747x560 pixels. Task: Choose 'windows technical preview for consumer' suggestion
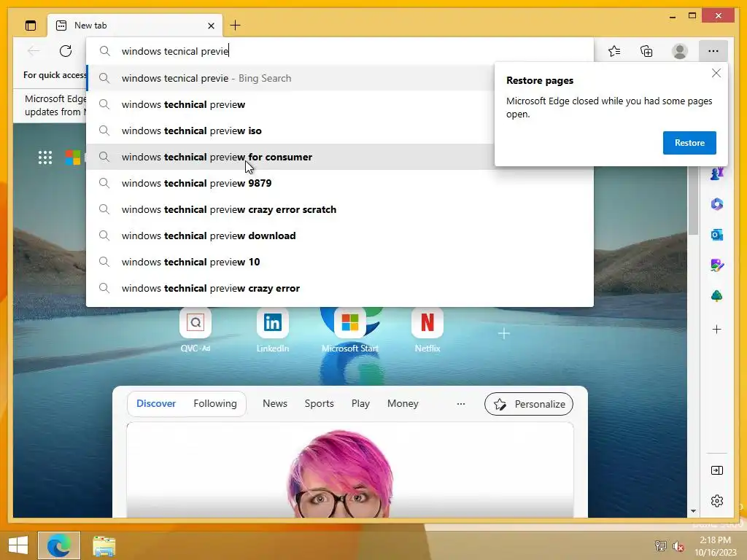coord(290,157)
